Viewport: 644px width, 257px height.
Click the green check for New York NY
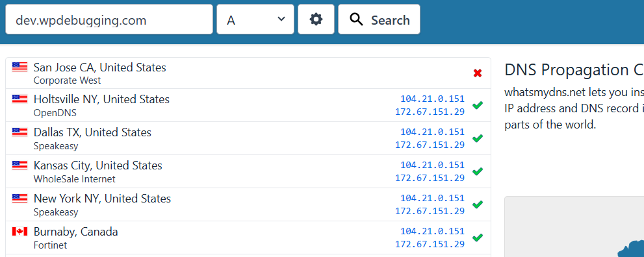pos(477,204)
